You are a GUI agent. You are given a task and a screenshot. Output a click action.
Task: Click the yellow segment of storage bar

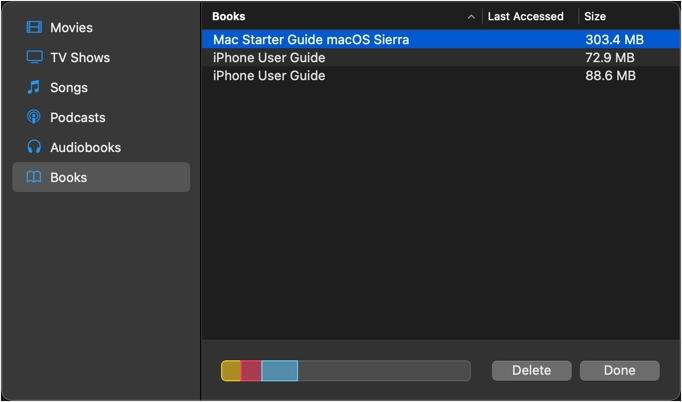tap(231, 371)
